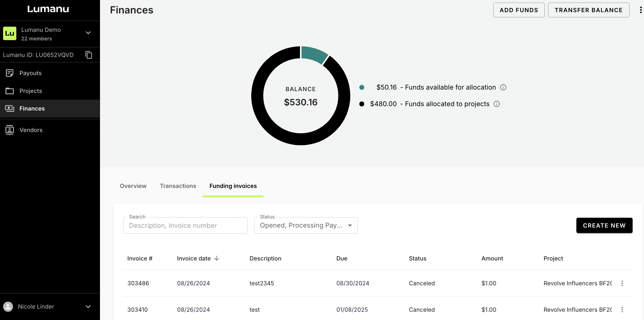Open the Status filter dropdown

coord(306,226)
